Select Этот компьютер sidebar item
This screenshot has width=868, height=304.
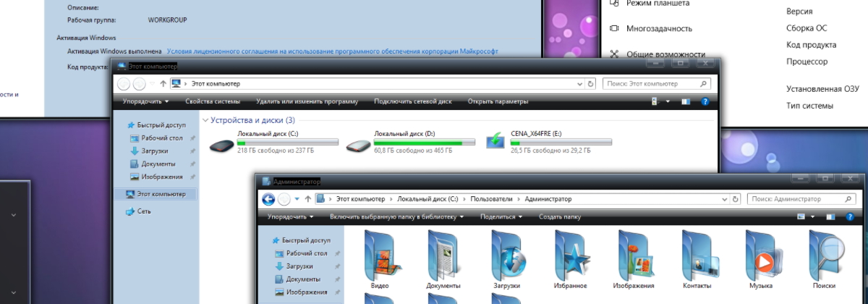[x=156, y=194]
